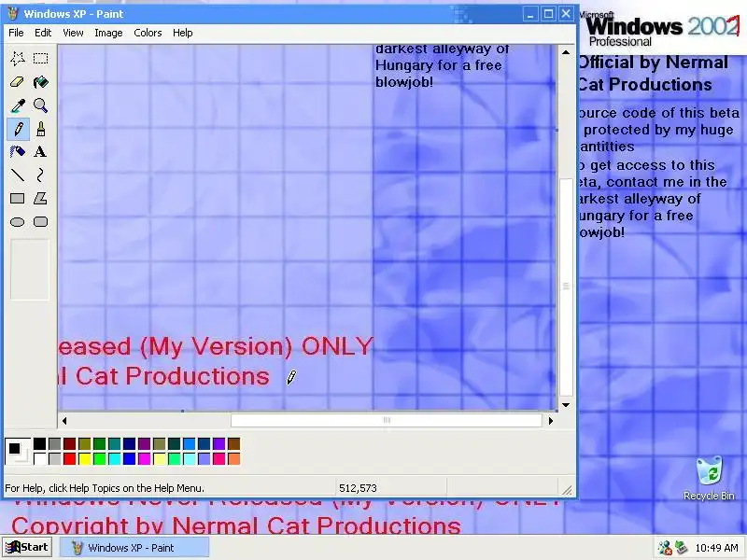Open the Edit menu
The width and height of the screenshot is (747, 560).
(x=43, y=33)
